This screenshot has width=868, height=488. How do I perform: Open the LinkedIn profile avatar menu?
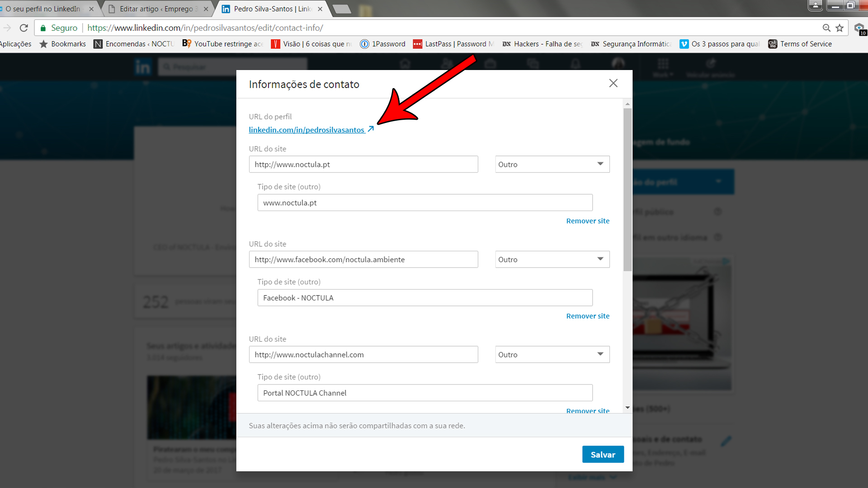pos(618,64)
